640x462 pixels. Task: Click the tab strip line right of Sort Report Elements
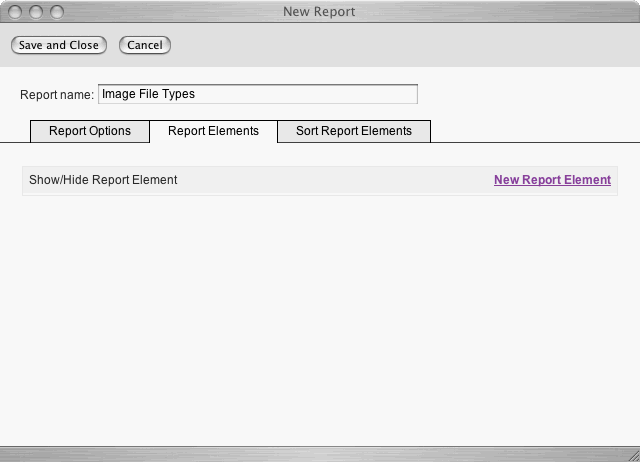pos(530,141)
